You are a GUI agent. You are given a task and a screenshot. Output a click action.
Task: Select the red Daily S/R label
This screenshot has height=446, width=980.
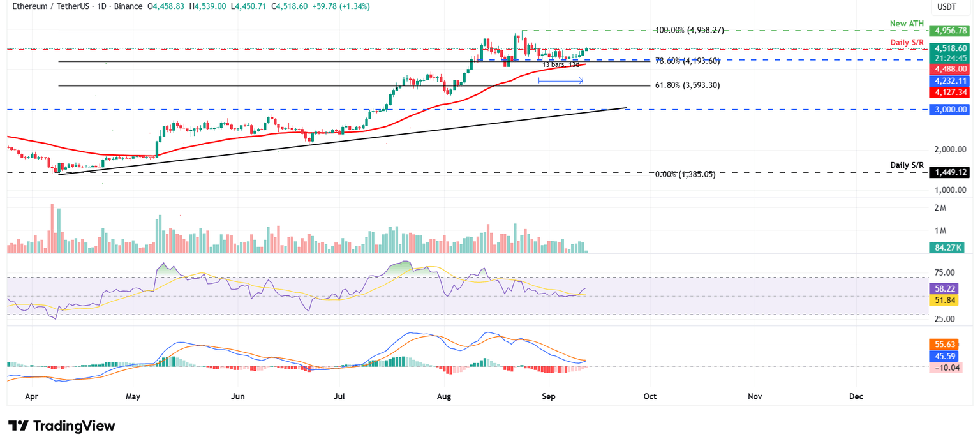pos(908,42)
